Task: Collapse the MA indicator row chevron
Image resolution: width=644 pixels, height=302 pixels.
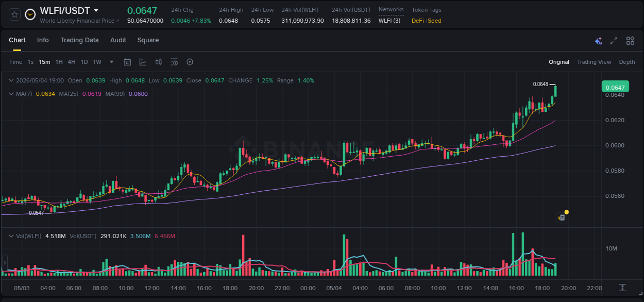Action: [x=11, y=94]
